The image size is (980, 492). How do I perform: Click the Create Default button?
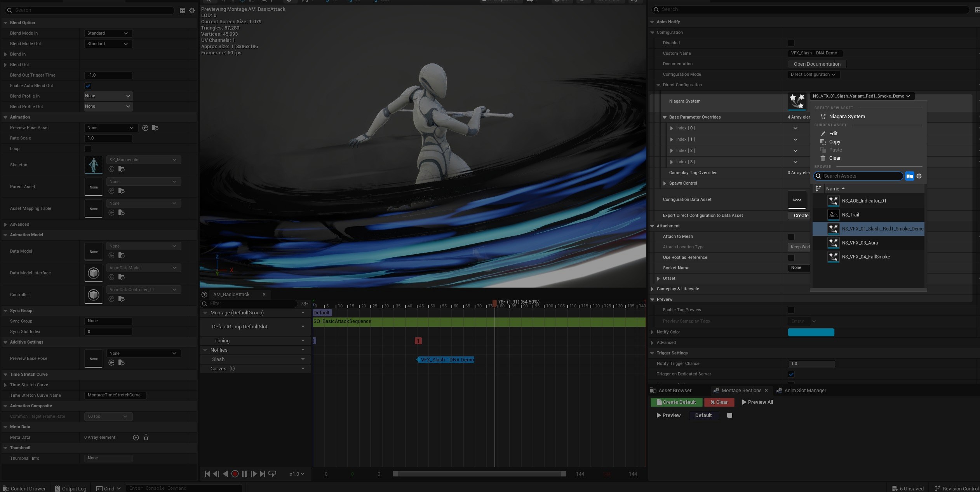(676, 402)
